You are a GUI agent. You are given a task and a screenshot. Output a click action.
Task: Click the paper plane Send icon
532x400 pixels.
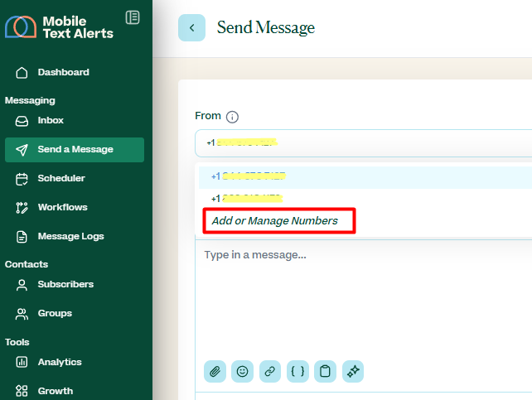[x=22, y=150]
